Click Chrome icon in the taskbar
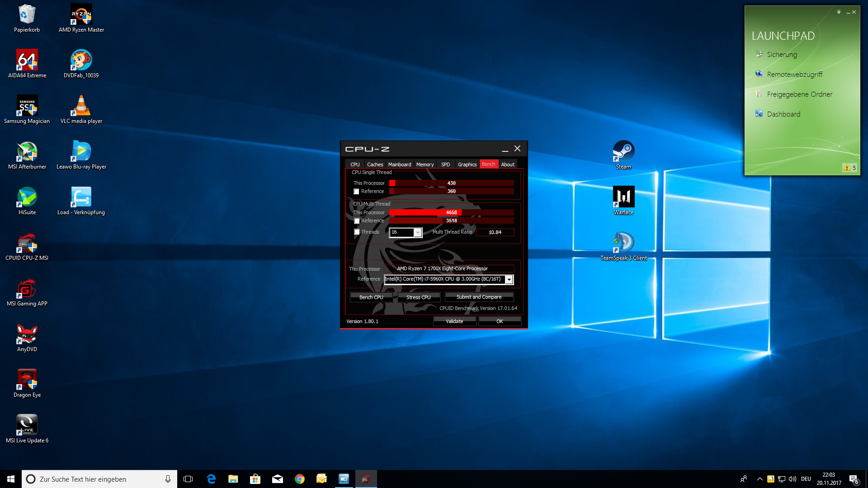Screen dimensions: 868x488 coord(300,479)
